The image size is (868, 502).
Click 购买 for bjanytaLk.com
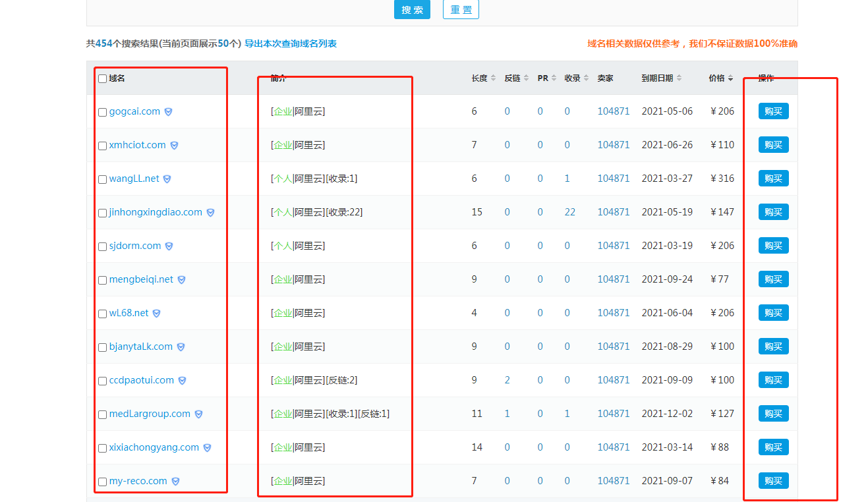(773, 347)
